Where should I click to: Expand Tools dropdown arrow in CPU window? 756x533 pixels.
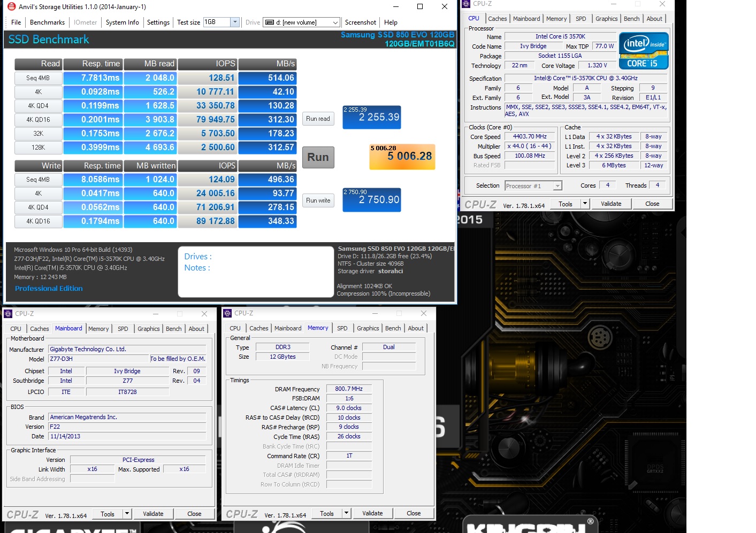coord(585,204)
